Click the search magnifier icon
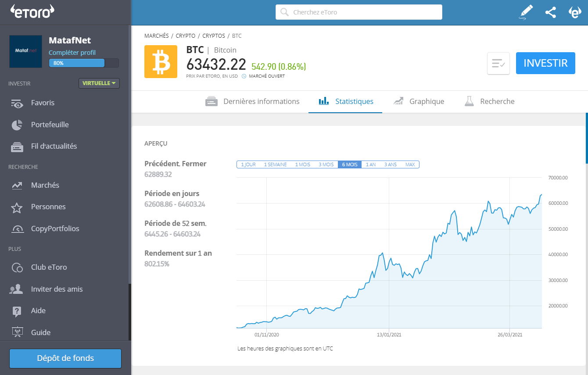This screenshot has width=588, height=375. pyautogui.click(x=284, y=12)
